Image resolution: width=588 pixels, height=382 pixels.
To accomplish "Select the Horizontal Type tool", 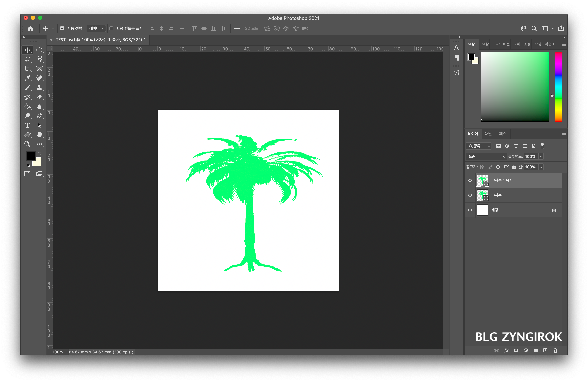I will pyautogui.click(x=27, y=125).
